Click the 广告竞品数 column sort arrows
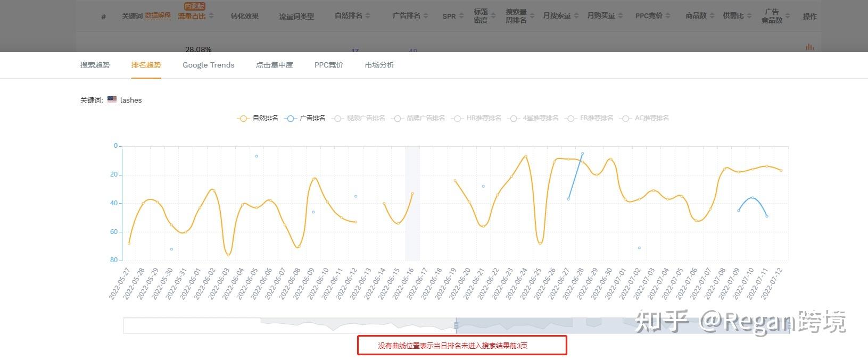This screenshot has width=868, height=360. tap(788, 16)
